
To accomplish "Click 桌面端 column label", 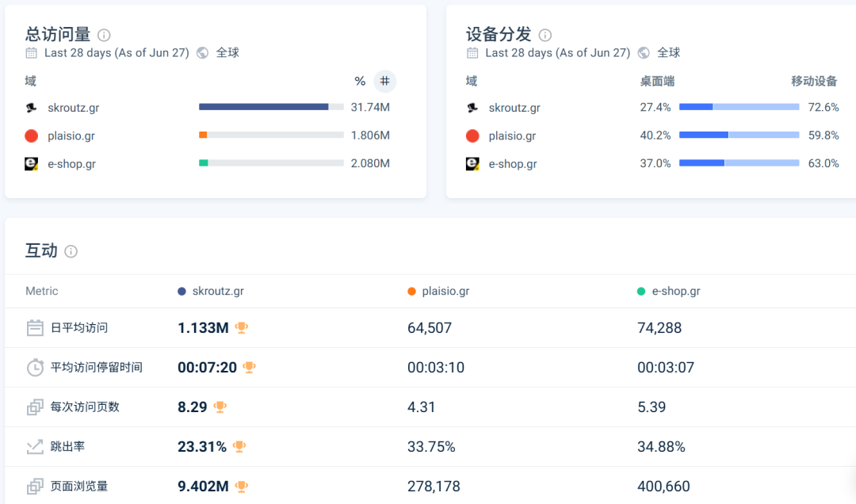I will [657, 82].
